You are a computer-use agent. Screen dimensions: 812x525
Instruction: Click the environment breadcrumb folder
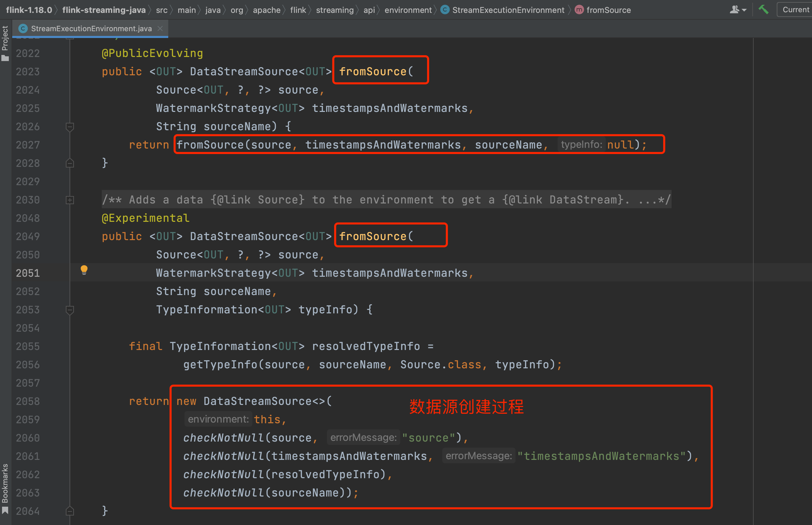pyautogui.click(x=408, y=10)
